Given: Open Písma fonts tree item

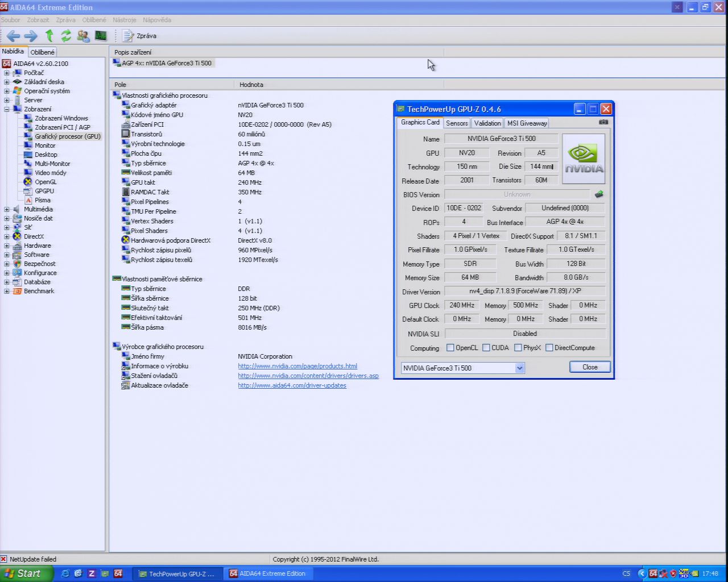Looking at the screenshot, I should (x=37, y=200).
